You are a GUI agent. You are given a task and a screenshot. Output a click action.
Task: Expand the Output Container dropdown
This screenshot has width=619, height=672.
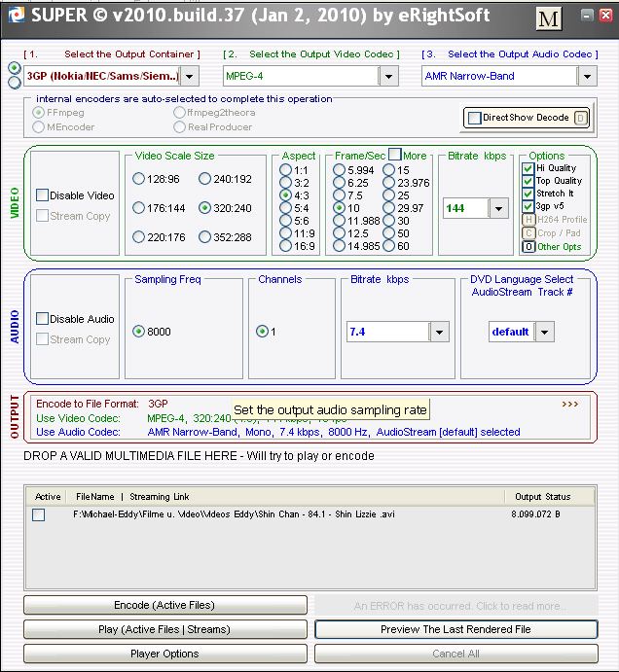(x=189, y=76)
